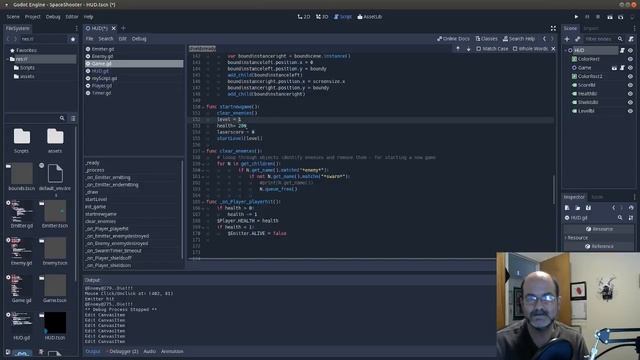Play a custom scene icon
The image size is (640, 360).
pyautogui.click(x=620, y=17)
